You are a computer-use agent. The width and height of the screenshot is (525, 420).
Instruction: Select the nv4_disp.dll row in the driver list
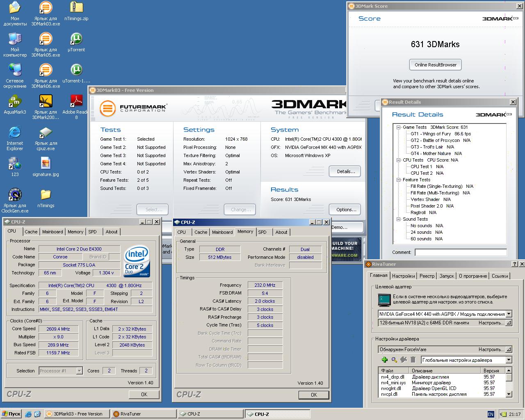click(442, 377)
